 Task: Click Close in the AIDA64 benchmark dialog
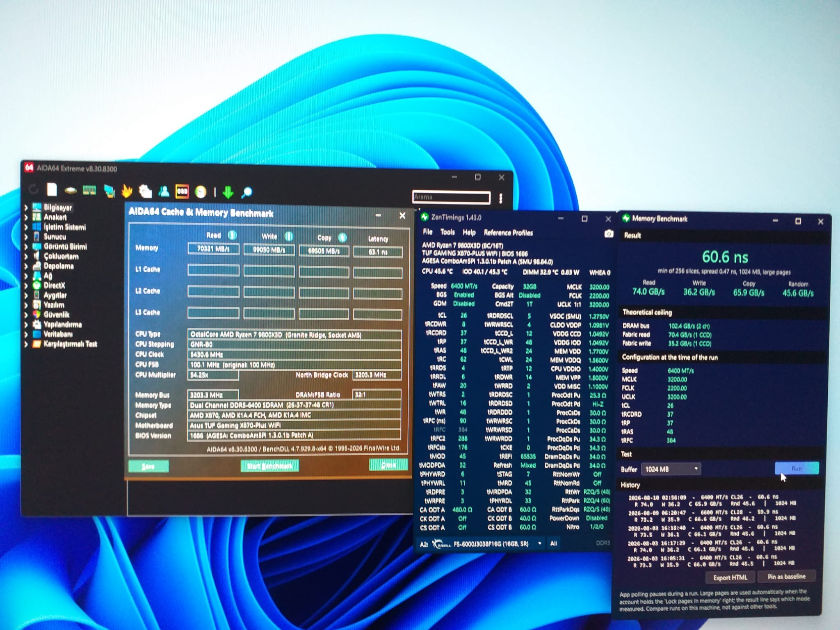pyautogui.click(x=388, y=465)
